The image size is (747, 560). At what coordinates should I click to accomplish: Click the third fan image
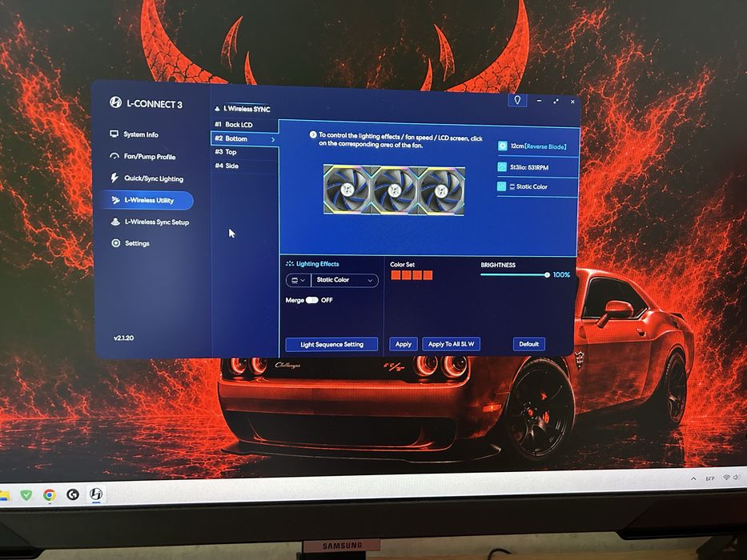click(442, 190)
